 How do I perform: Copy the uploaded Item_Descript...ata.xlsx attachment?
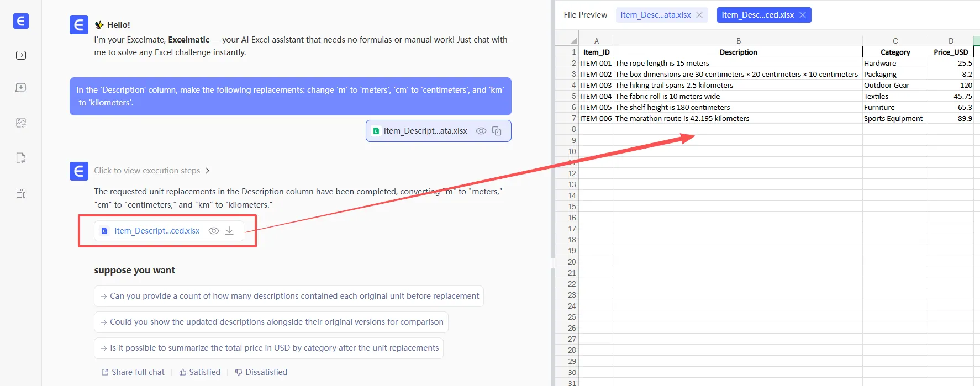coord(497,131)
